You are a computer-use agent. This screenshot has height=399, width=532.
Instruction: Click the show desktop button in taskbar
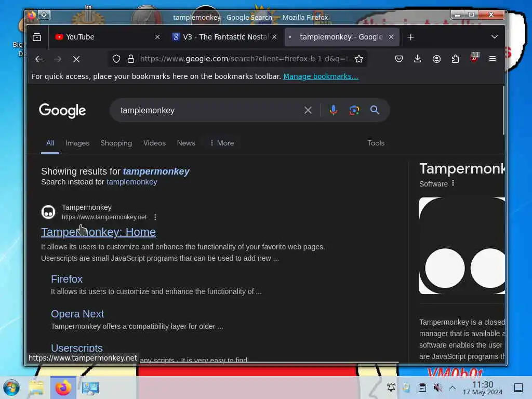[518, 388]
